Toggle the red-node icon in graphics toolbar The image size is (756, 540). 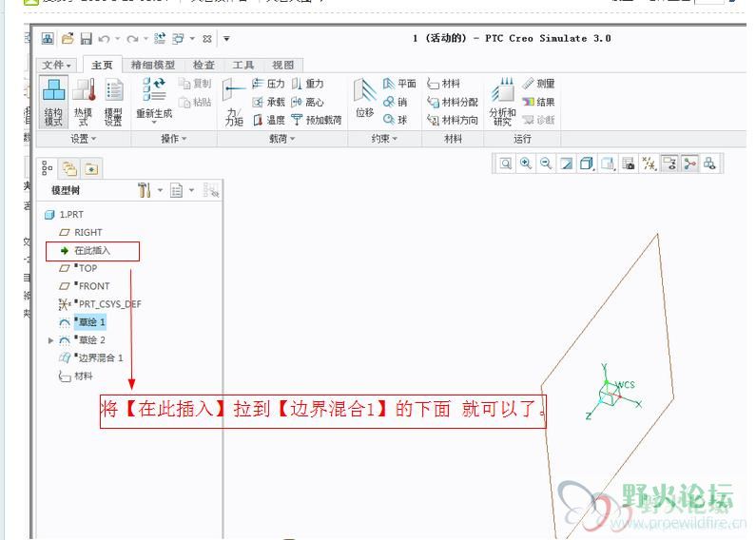[689, 164]
